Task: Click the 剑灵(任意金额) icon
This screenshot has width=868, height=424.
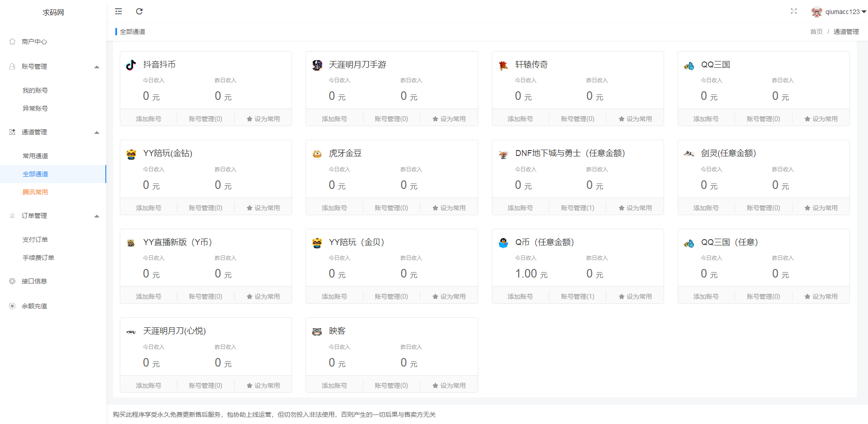Action: click(689, 154)
